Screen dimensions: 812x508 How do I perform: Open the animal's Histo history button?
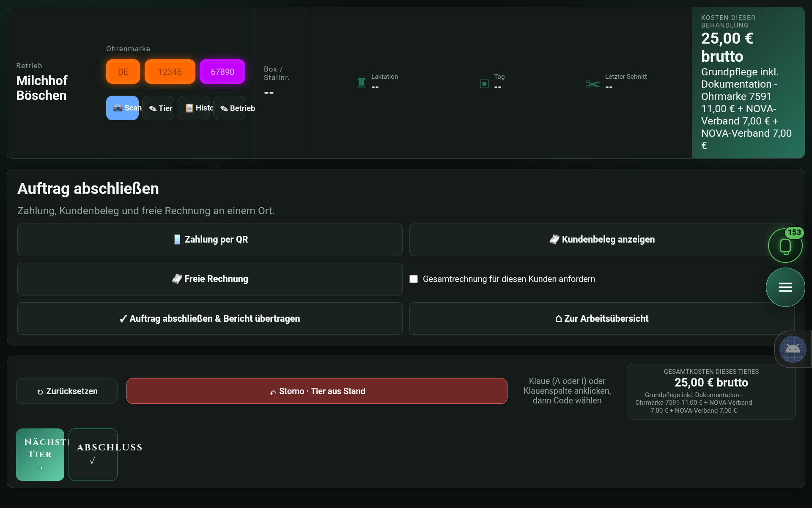coord(194,108)
